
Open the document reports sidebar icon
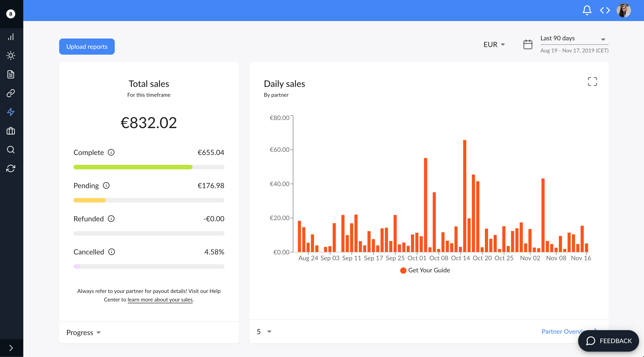(11, 74)
